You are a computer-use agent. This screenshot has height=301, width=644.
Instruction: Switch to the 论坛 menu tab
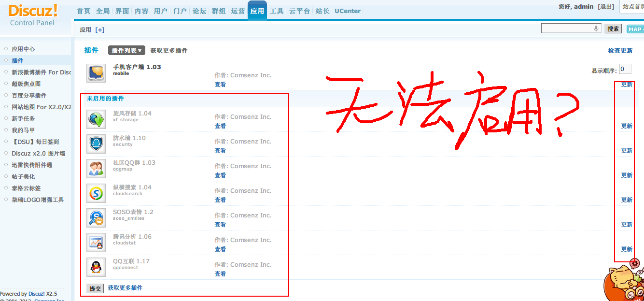(199, 11)
